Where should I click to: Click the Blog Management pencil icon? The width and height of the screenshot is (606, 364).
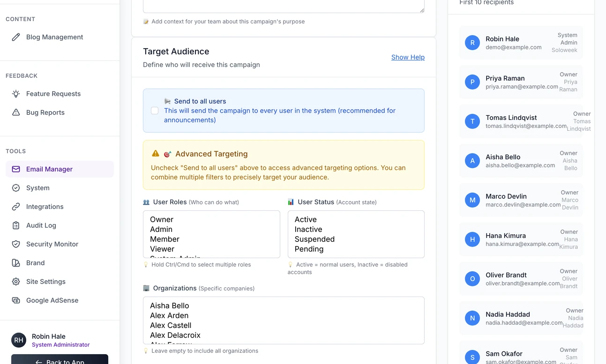(16, 37)
